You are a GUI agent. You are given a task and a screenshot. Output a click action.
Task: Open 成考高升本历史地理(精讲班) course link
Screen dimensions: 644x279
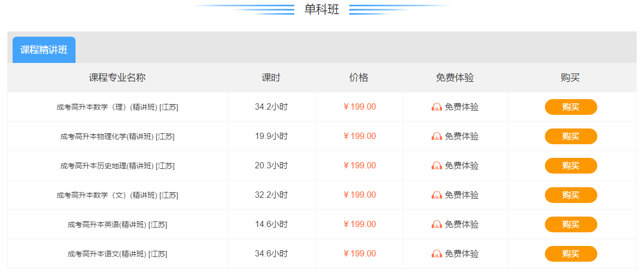(x=117, y=166)
